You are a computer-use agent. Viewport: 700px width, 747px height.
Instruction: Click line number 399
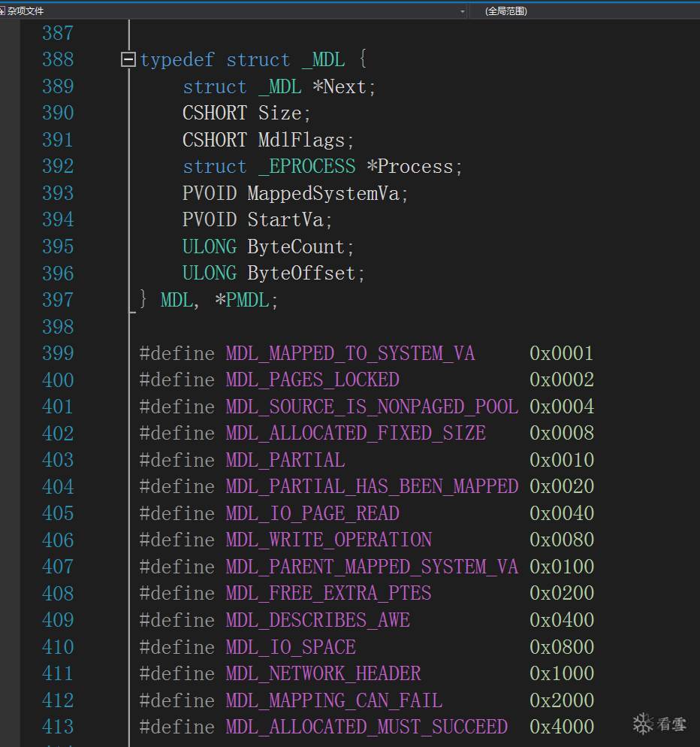(58, 353)
